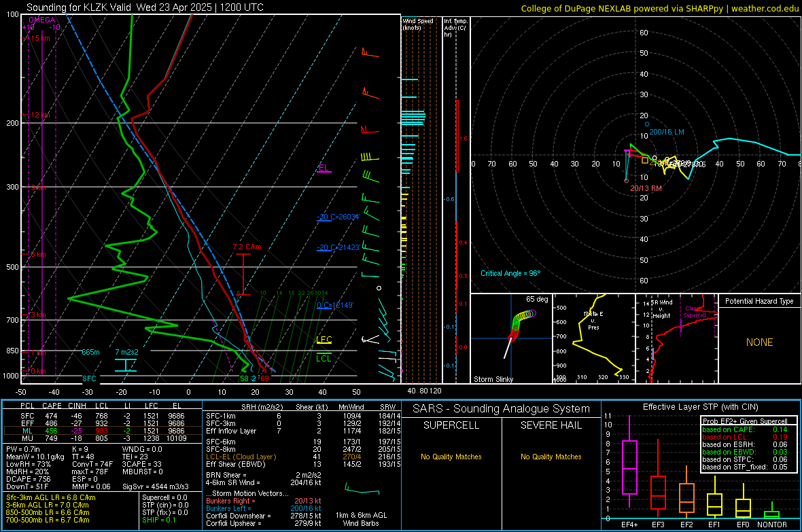
Task: Click the 'PW = 0.7in' value
Action: [x=23, y=450]
